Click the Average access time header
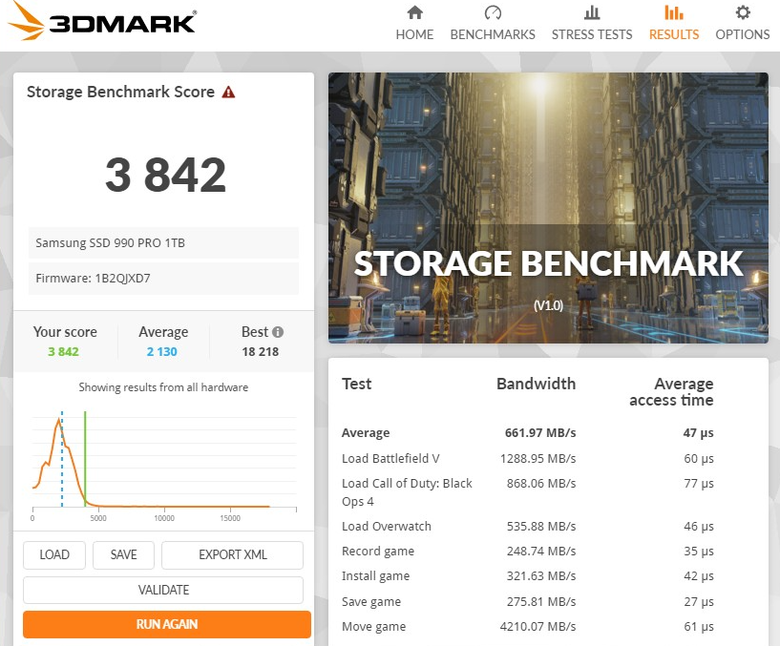This screenshot has width=780, height=646. click(672, 392)
